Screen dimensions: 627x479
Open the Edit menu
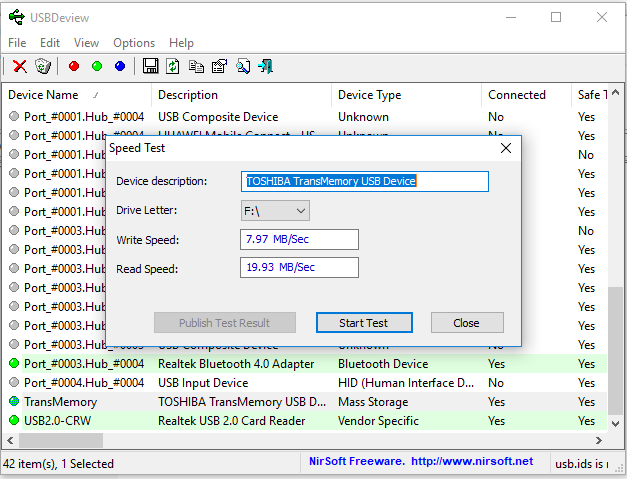coord(50,43)
